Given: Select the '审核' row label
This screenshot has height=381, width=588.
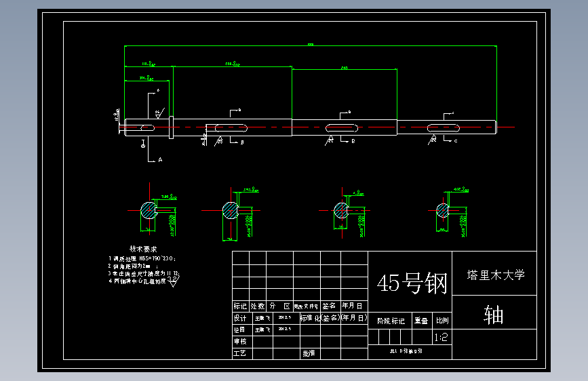Looking at the screenshot, I should pos(240,341).
